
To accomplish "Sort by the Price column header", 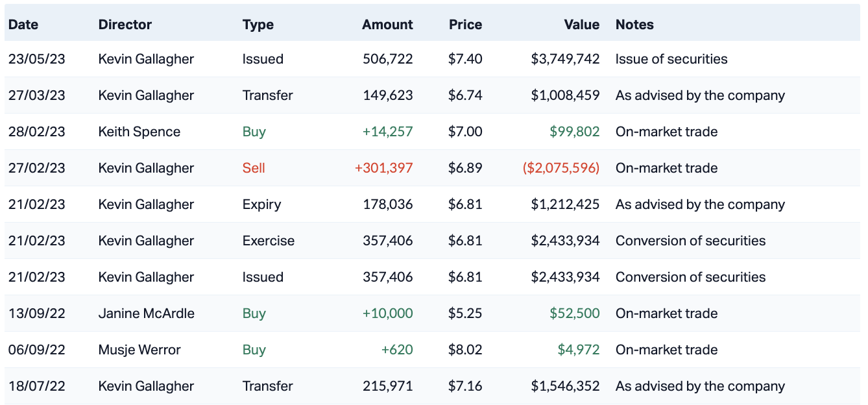I will click(465, 25).
